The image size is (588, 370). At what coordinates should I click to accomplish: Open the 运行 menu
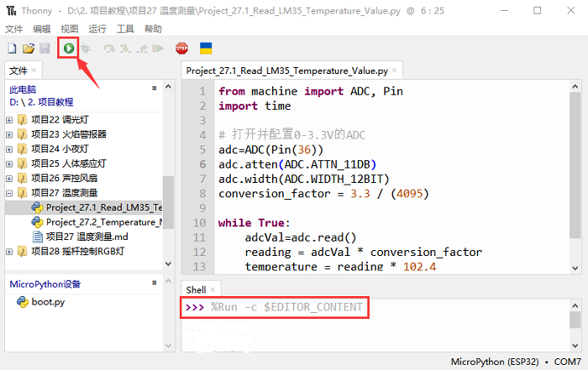click(x=97, y=29)
